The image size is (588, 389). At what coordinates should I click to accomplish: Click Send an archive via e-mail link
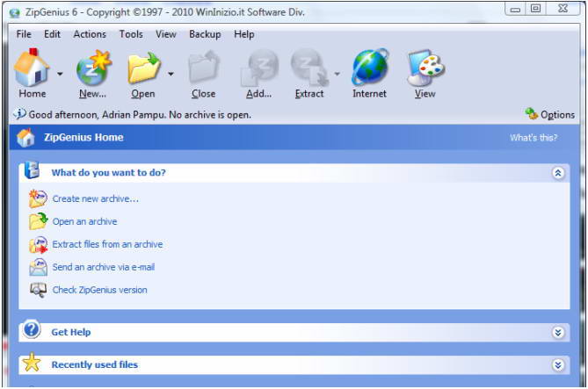(104, 267)
